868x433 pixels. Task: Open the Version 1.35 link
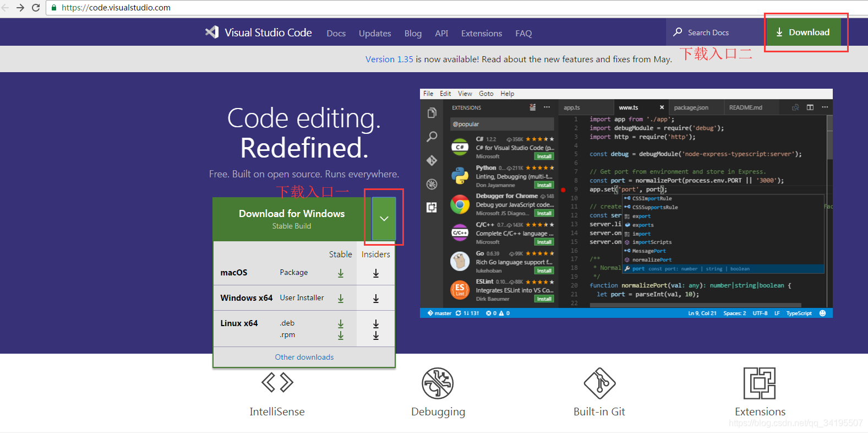(x=389, y=59)
